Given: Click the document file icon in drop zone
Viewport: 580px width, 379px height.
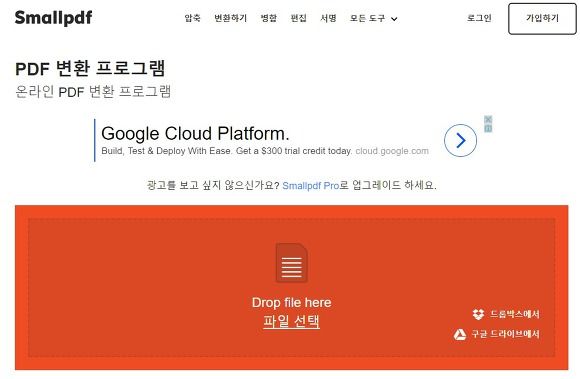Looking at the screenshot, I should point(291,263).
